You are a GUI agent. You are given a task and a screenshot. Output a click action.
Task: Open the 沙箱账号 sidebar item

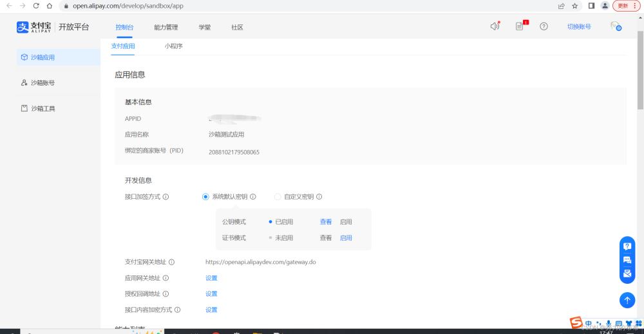tap(43, 83)
